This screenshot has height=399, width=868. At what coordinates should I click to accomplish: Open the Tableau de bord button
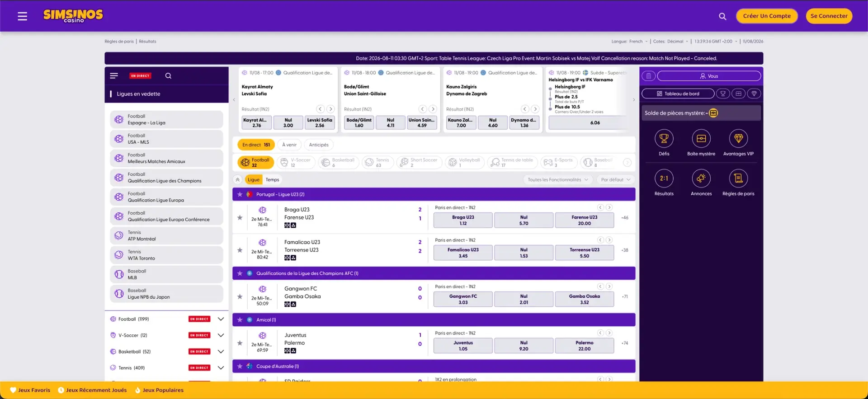pos(678,94)
